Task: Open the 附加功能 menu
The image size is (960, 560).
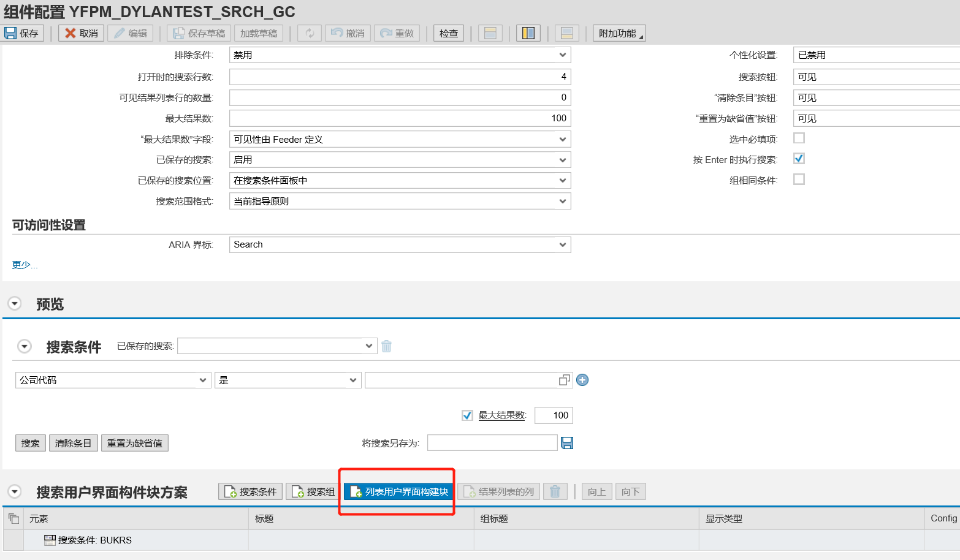Action: [x=619, y=32]
